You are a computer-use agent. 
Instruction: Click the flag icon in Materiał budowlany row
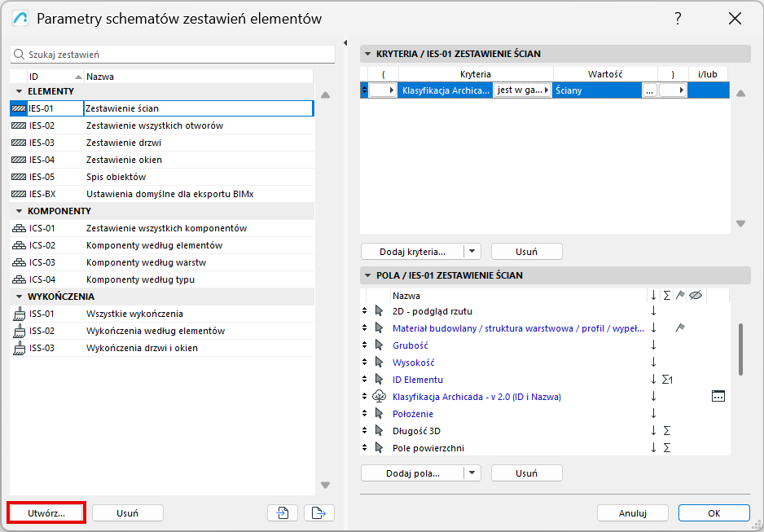[680, 328]
